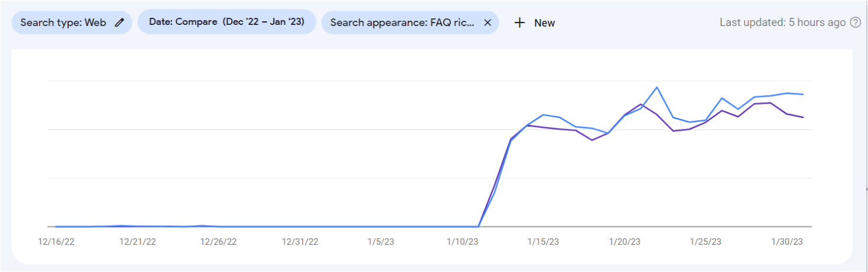Image resolution: width=868 pixels, height=272 pixels.
Task: Click the 1/30/23 axis date label
Action: tap(787, 242)
